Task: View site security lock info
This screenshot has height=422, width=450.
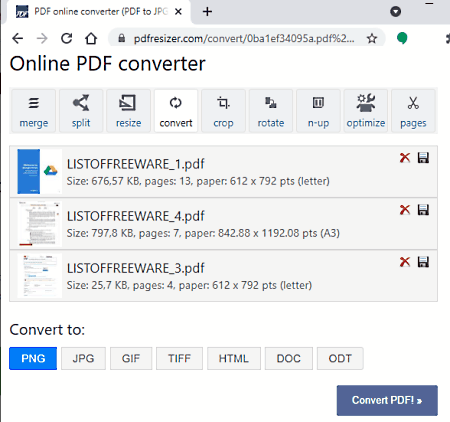Action: point(122,38)
